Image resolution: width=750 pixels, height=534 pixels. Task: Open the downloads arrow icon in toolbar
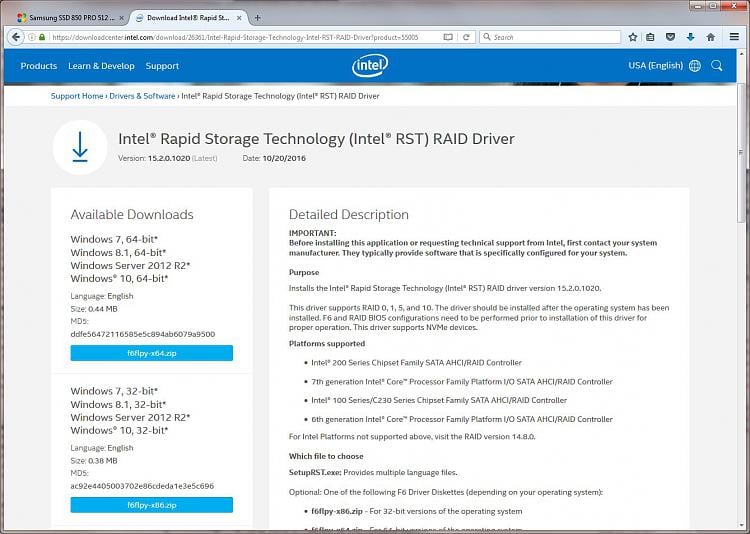click(x=690, y=37)
